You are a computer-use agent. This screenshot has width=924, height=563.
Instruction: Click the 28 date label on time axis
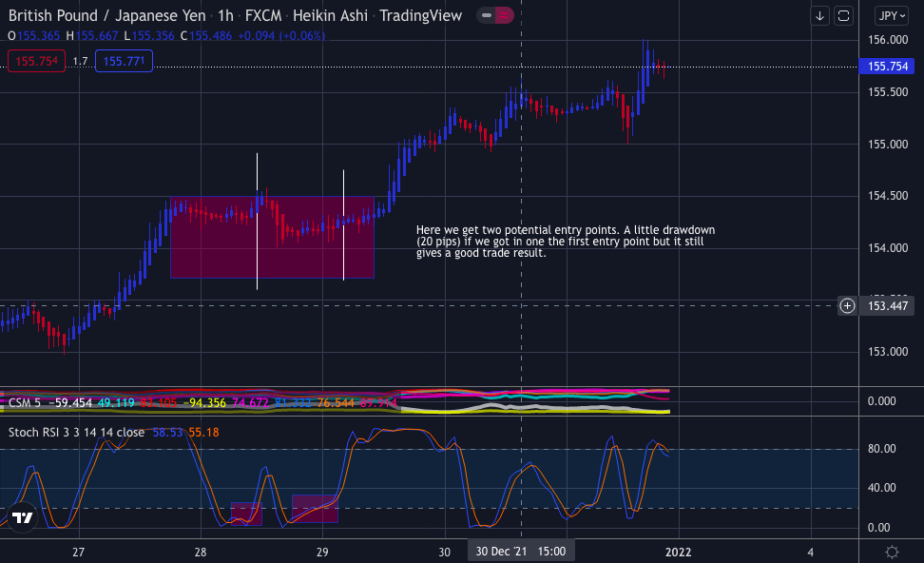[201, 552]
